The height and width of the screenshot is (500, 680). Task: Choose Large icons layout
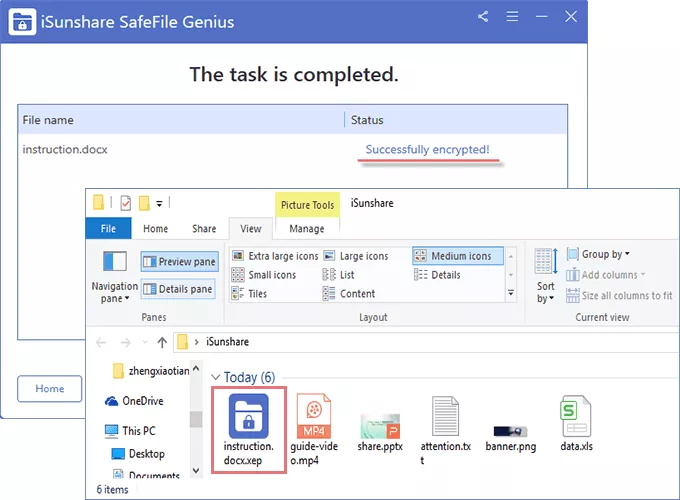(356, 256)
